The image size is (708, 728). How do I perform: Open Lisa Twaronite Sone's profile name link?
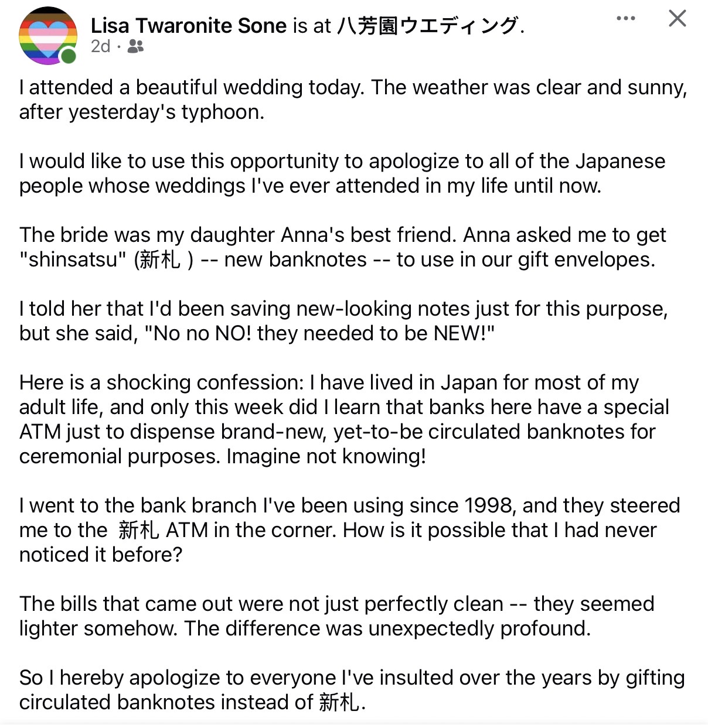tap(189, 26)
